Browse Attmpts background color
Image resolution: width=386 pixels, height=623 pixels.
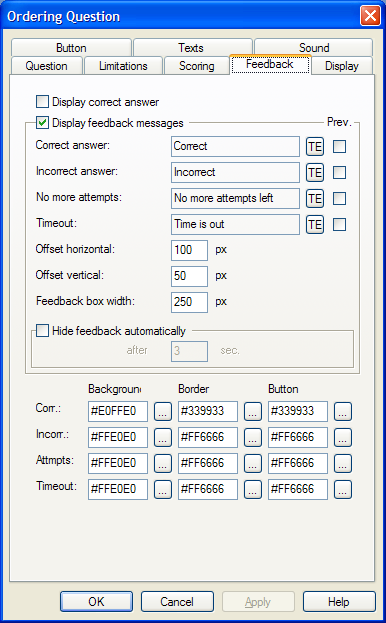(163, 463)
